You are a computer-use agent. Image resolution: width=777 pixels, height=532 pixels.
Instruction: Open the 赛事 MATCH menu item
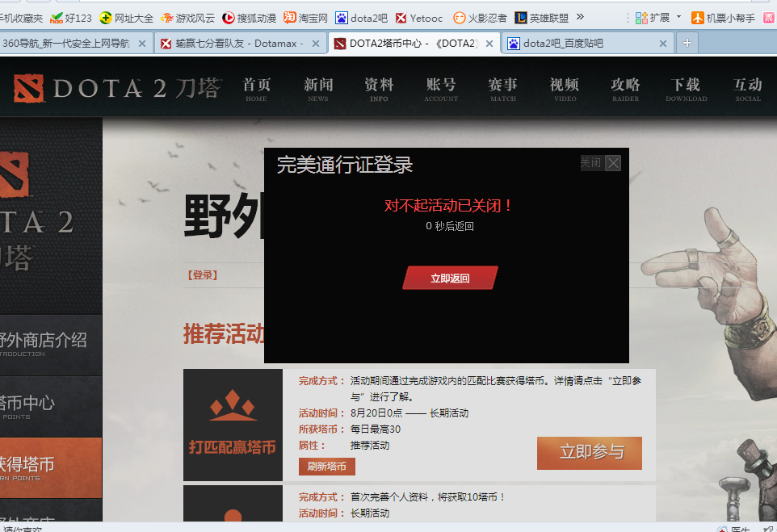tap(503, 89)
